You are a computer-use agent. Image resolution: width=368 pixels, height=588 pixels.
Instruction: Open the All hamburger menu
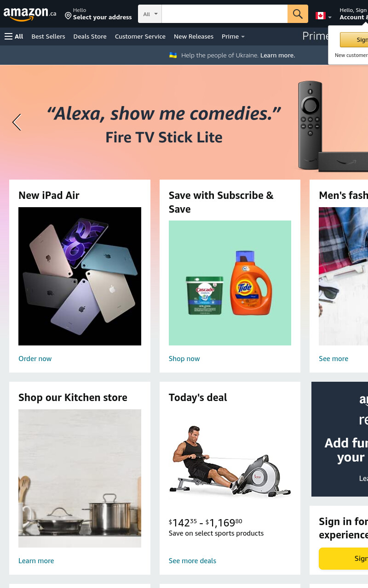pos(14,36)
